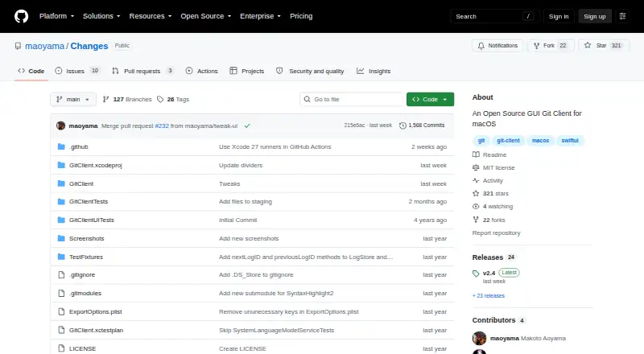The width and height of the screenshot is (644, 354).
Task: Click the v2.4 release tag icon
Action: [x=476, y=273]
